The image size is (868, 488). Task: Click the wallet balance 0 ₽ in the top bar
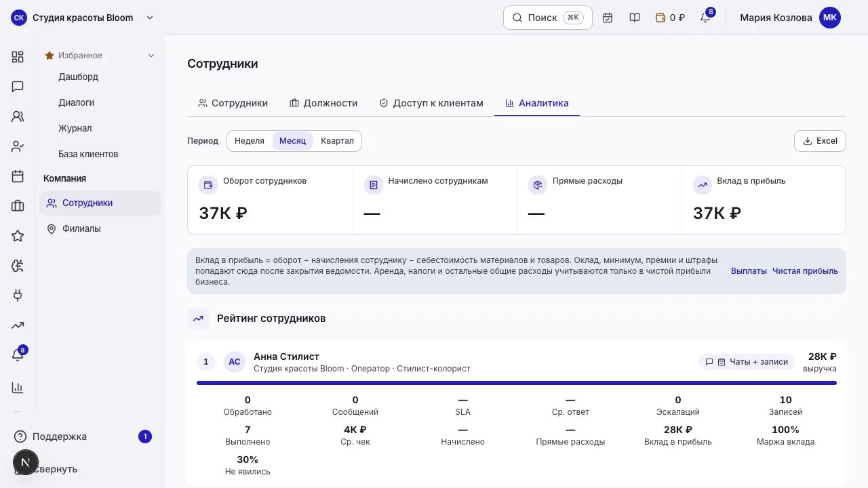(670, 18)
